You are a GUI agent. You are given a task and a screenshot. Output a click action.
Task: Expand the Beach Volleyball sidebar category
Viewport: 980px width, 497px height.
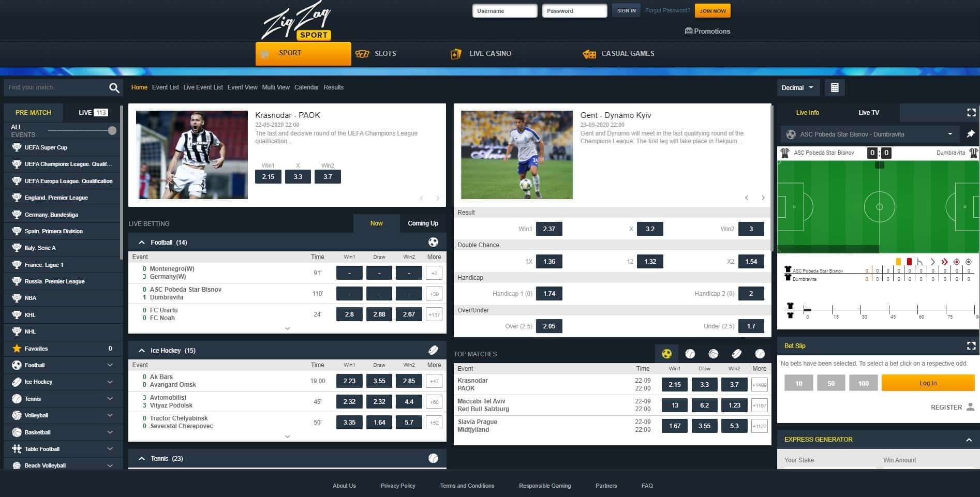[x=110, y=465]
